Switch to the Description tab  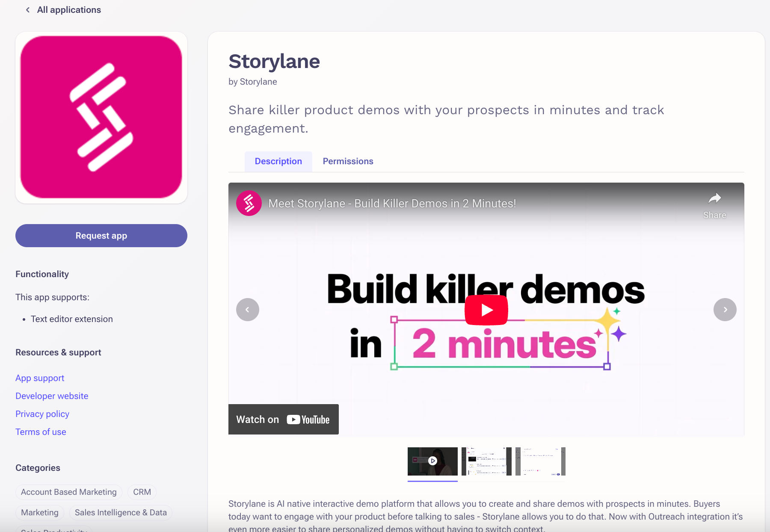point(278,161)
